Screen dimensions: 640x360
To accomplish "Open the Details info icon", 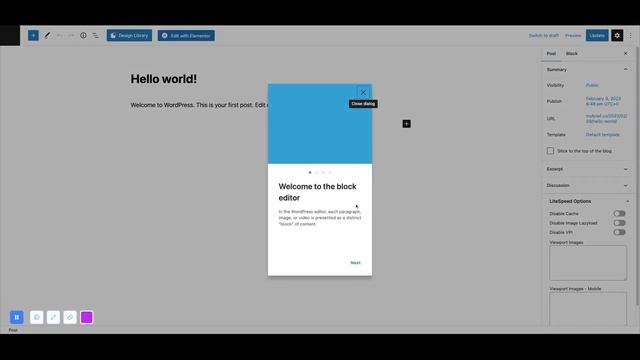I will [83, 36].
